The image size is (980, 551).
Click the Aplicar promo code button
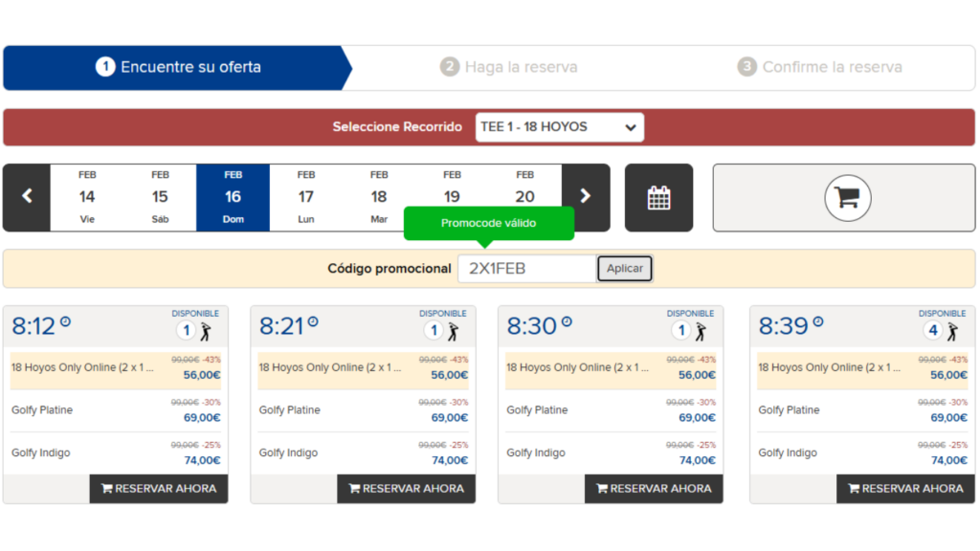click(624, 269)
